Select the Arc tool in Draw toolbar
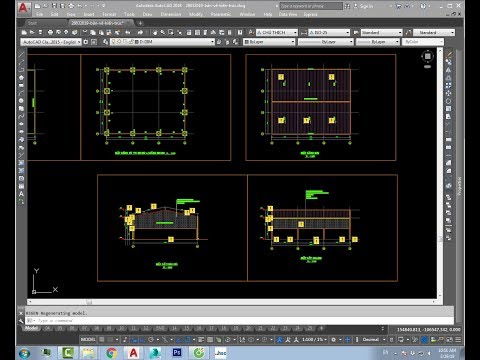This screenshot has height=360, width=480. [x=21, y=93]
